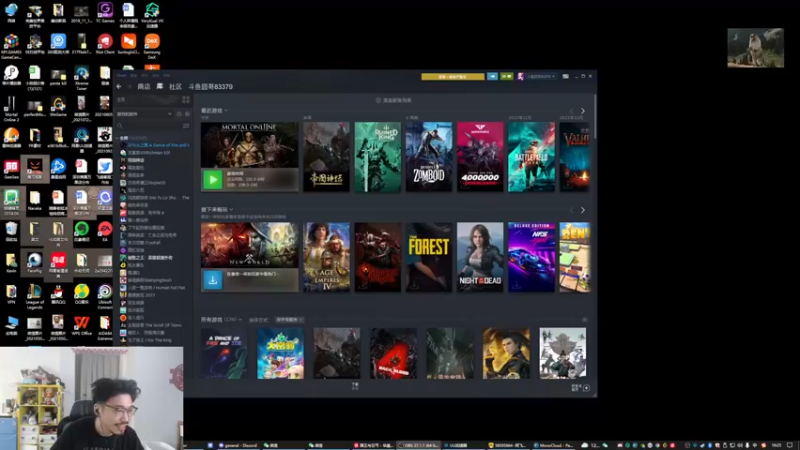Screen dimensions: 800x450
Task: Open A Dance of Fire and Ice cover
Action: click(x=224, y=353)
